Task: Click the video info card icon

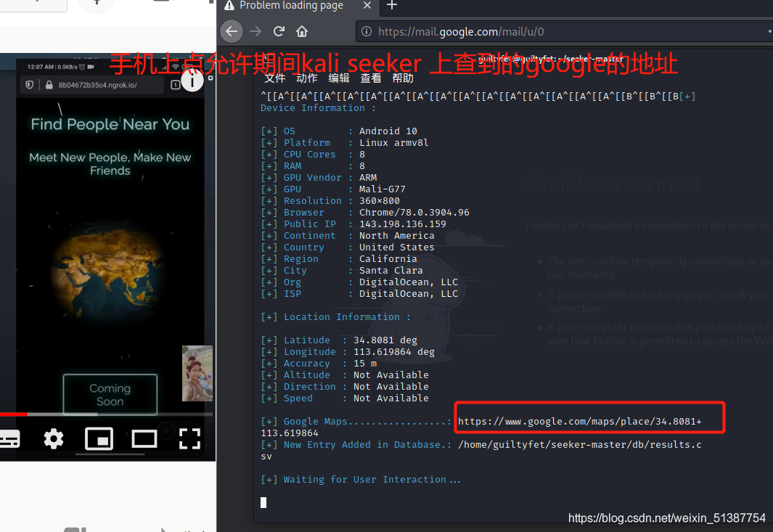Action: 192,81
